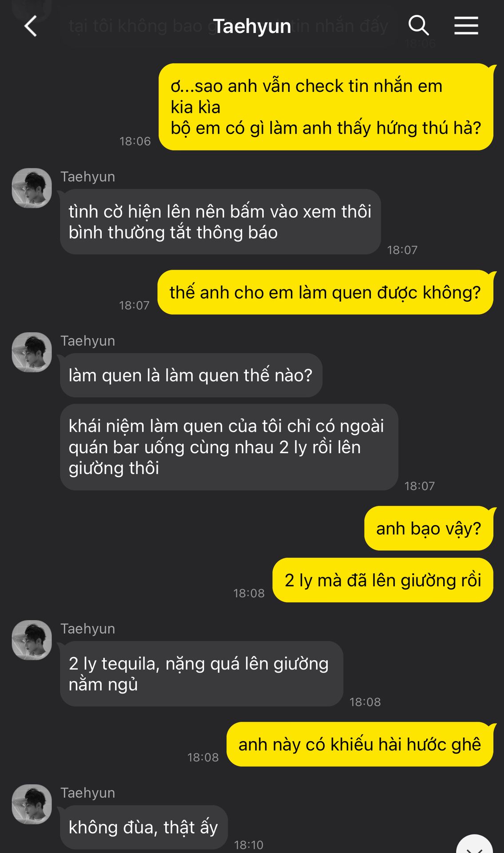This screenshot has width=504, height=853.
Task: Select yellow message '2 ly mà đã lên giường rồi'
Action: 383,580
